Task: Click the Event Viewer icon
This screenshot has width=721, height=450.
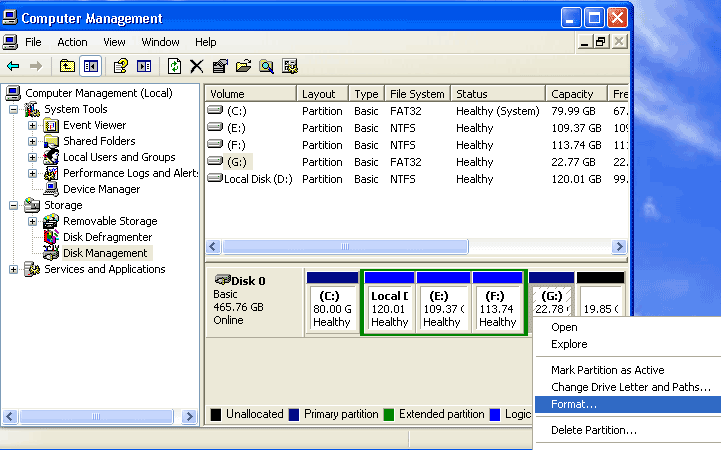Action: coord(51,125)
